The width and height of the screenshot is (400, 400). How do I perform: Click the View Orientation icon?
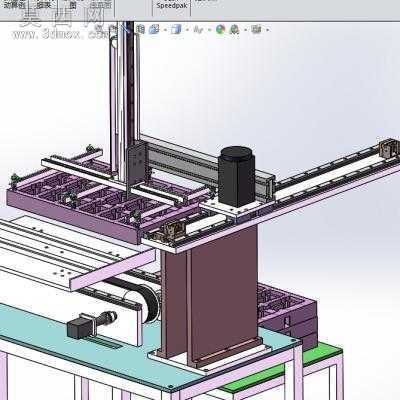pos(154,29)
